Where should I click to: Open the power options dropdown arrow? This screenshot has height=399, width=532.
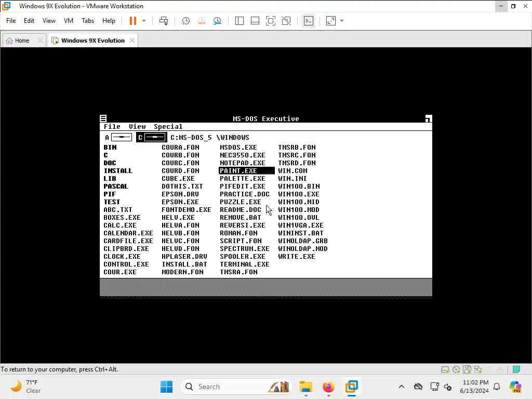(x=144, y=21)
